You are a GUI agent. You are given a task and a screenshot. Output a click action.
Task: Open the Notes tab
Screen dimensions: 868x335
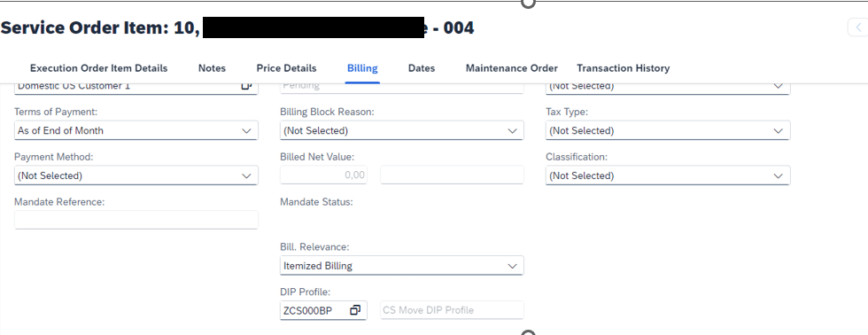pos(212,68)
